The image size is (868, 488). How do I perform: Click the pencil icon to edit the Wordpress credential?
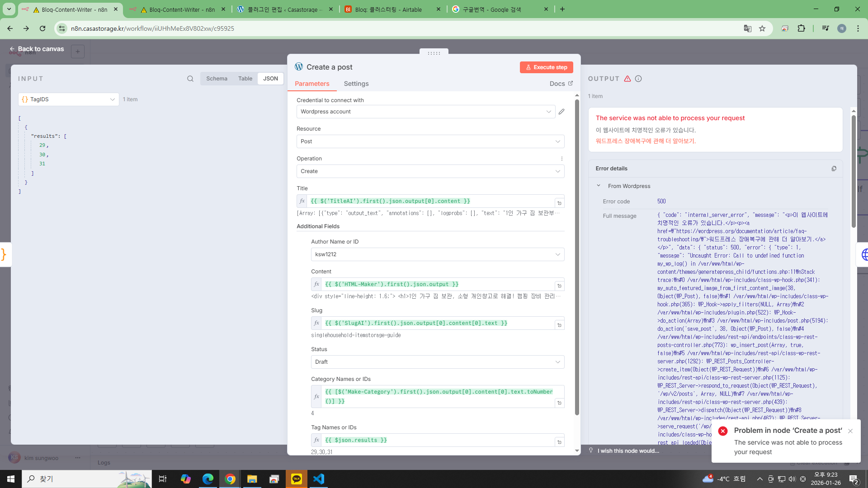click(561, 112)
